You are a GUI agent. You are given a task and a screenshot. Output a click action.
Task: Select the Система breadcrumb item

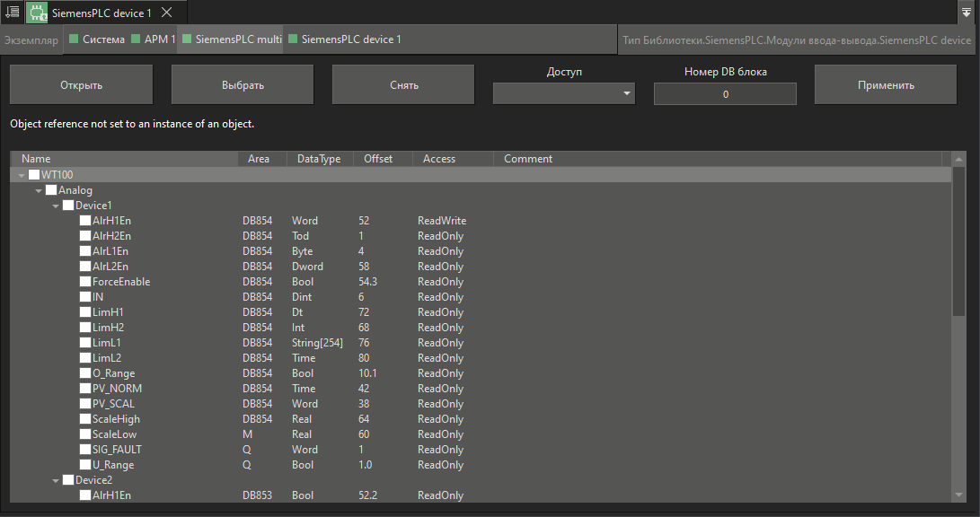[97, 39]
